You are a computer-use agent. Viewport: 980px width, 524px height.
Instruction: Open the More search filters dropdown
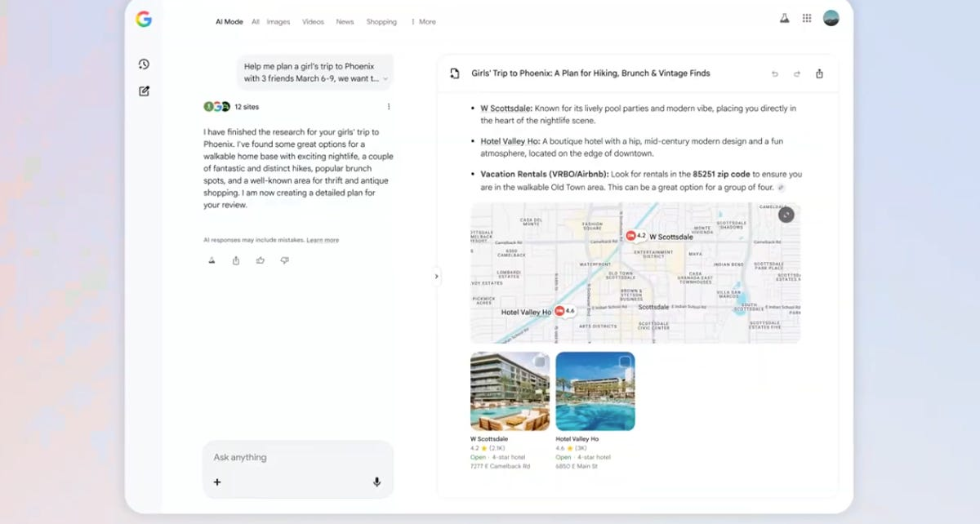click(x=423, y=22)
